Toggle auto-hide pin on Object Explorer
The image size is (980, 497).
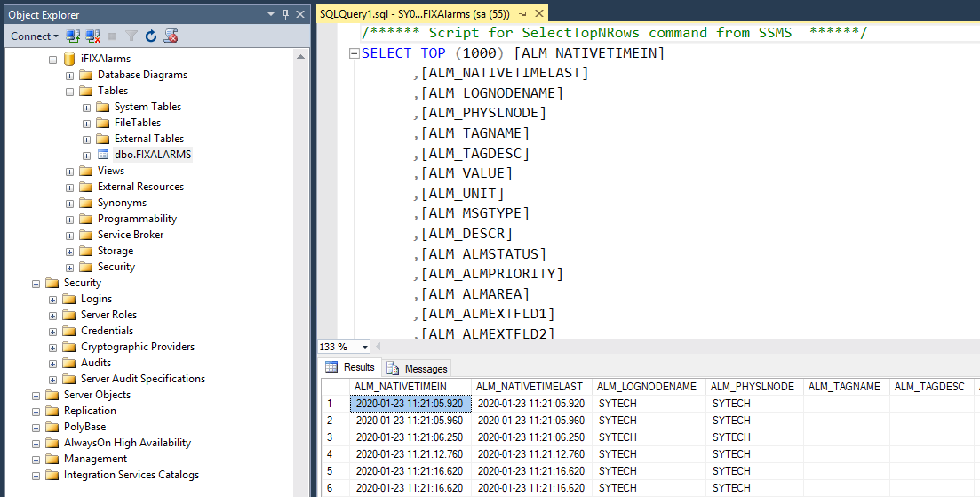coord(285,13)
